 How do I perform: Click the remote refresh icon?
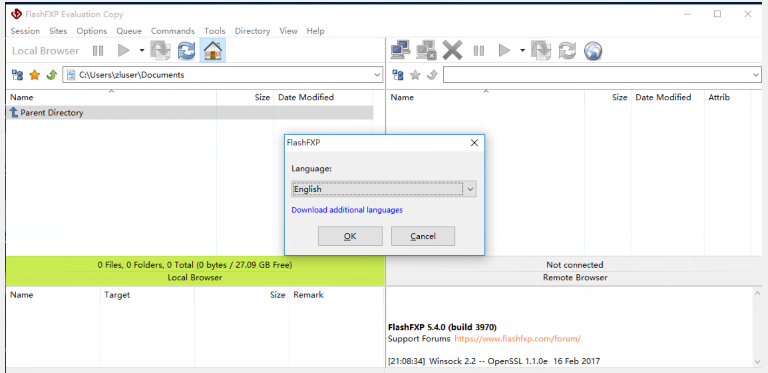coord(567,50)
